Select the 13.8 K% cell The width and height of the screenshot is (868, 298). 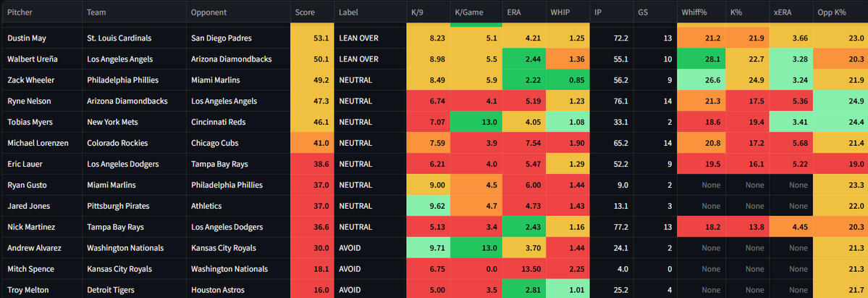(x=747, y=227)
